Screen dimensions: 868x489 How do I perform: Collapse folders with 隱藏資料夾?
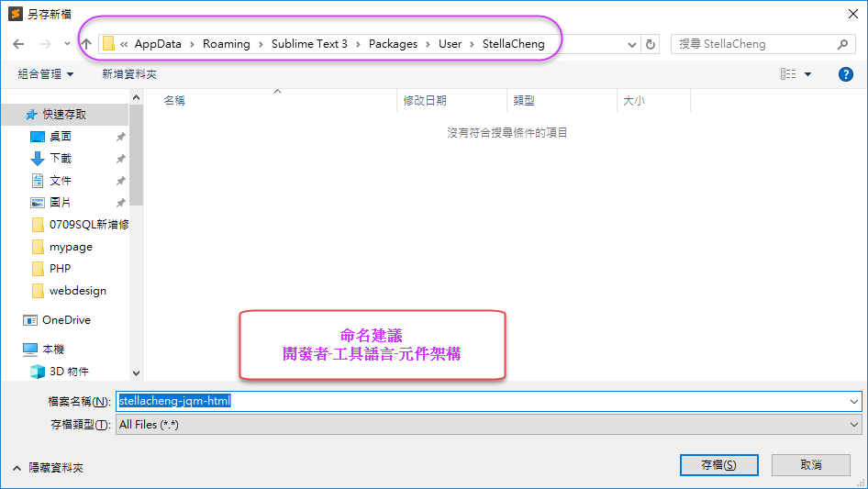pos(48,467)
